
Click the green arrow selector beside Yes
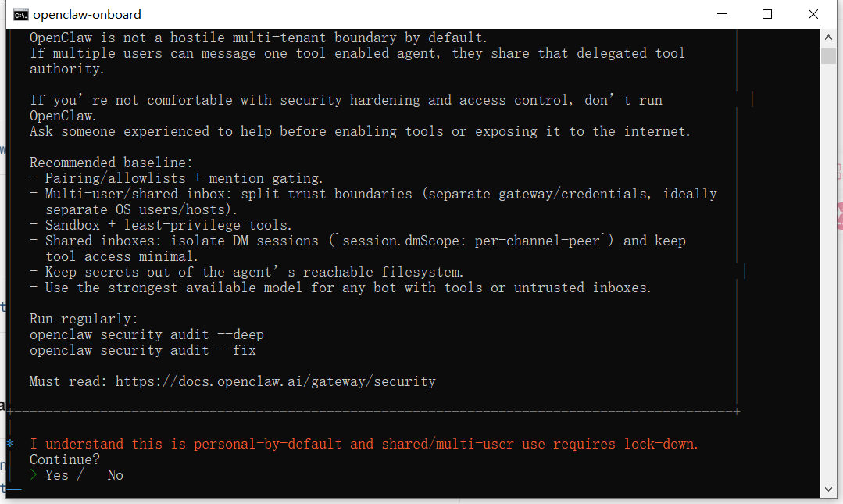34,475
